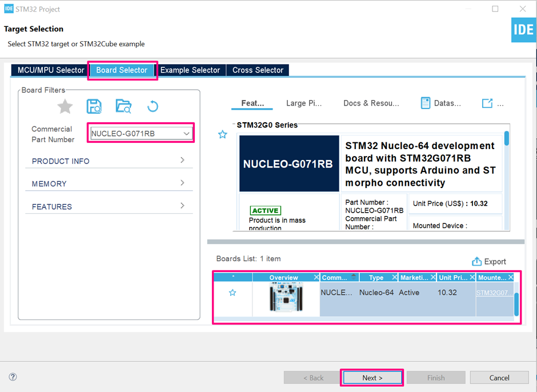Select '10.32' unit price cell
The image size is (537, 392).
click(x=447, y=293)
